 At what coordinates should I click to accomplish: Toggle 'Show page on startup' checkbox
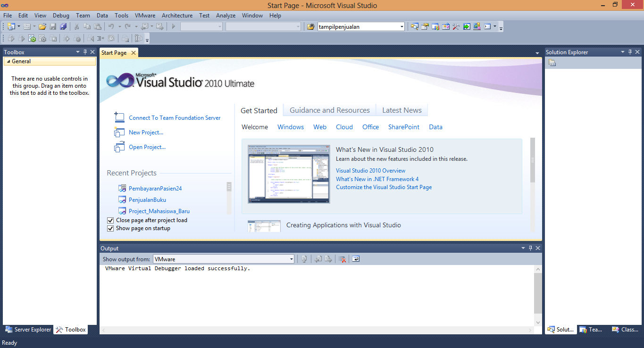point(111,228)
